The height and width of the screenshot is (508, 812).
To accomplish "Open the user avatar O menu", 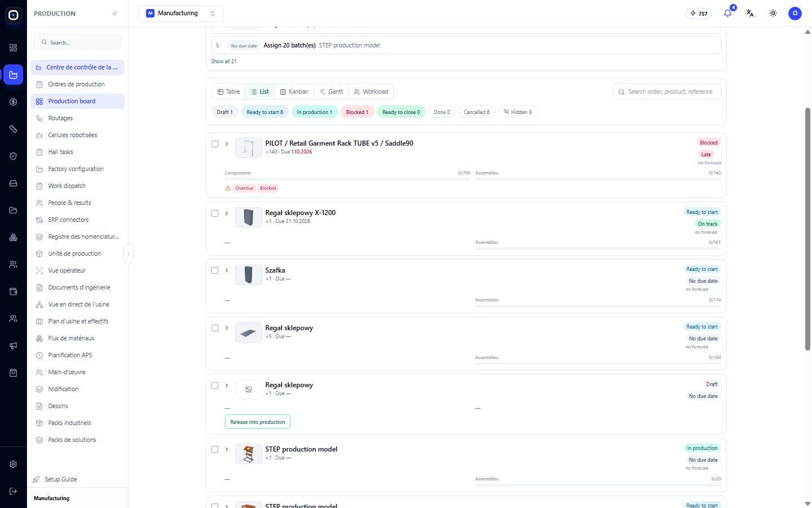I will coord(795,13).
